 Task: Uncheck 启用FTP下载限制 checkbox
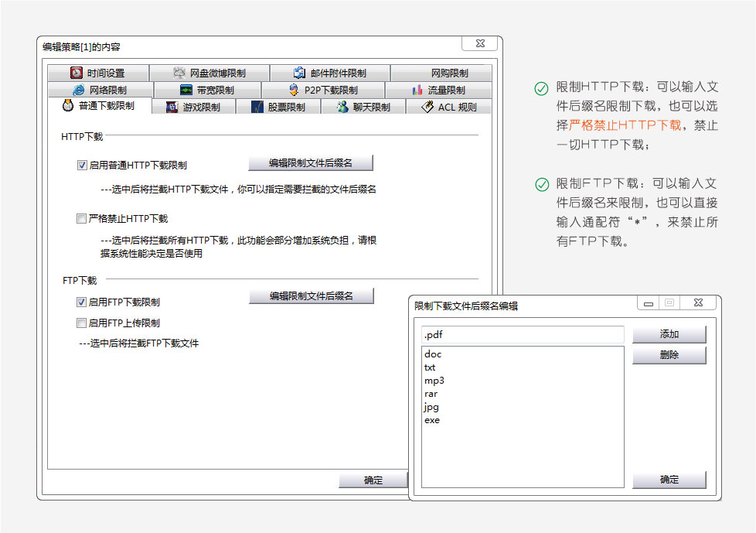pyautogui.click(x=82, y=302)
